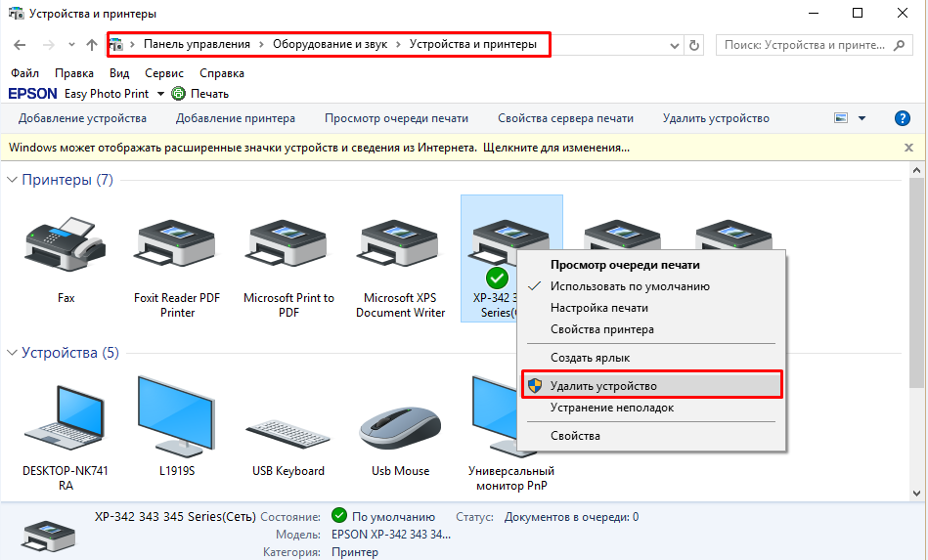Select the Foxit Reader PDF Printer icon
Image resolution: width=928 pixels, height=560 pixels.
click(176, 244)
